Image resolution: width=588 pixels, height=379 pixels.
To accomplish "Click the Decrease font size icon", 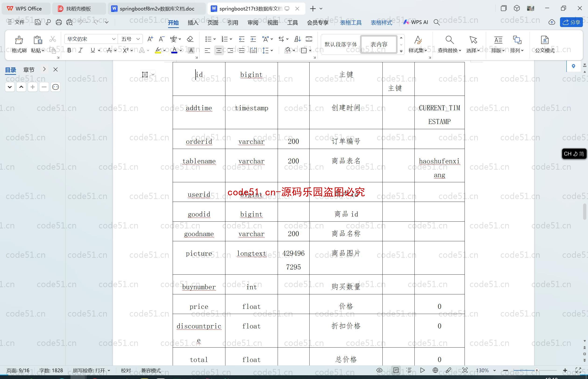I will tap(162, 39).
